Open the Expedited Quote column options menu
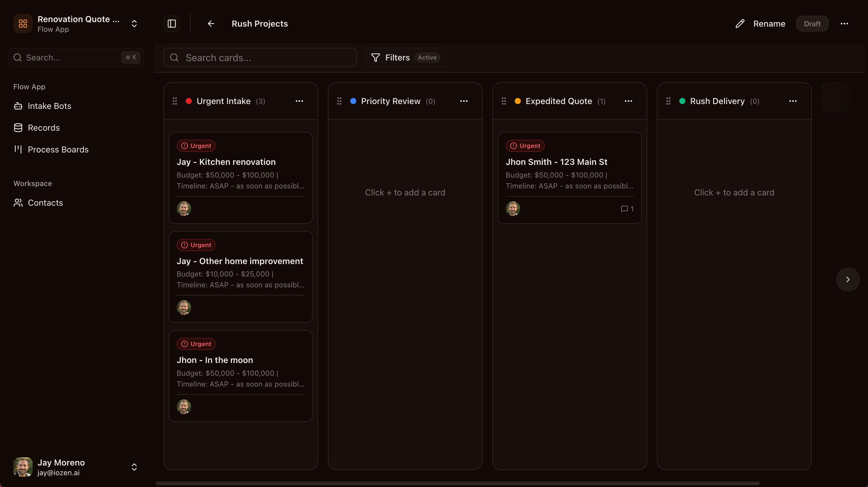Viewport: 868px width, 487px height. (x=628, y=101)
